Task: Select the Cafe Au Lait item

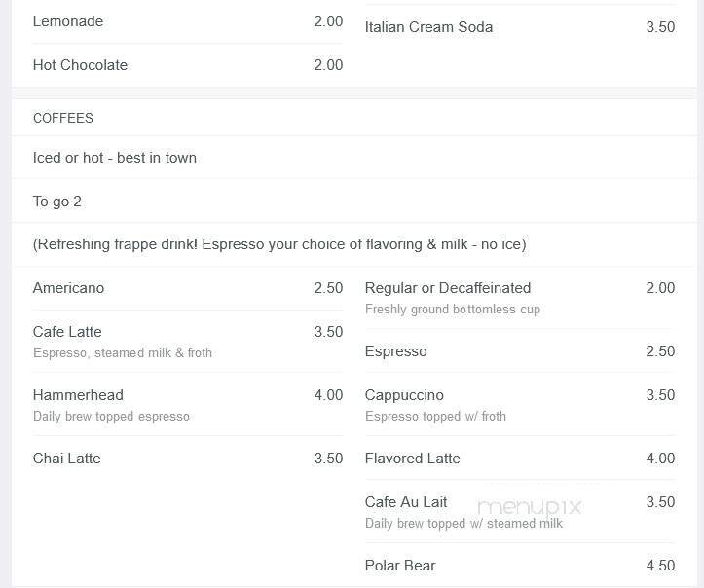Action: [x=406, y=502]
